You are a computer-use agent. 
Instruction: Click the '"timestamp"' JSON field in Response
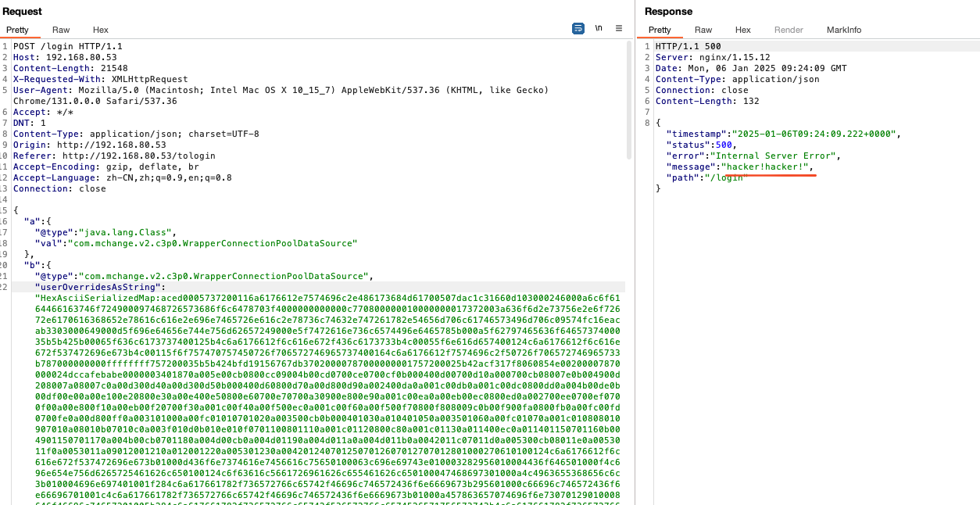click(x=784, y=134)
